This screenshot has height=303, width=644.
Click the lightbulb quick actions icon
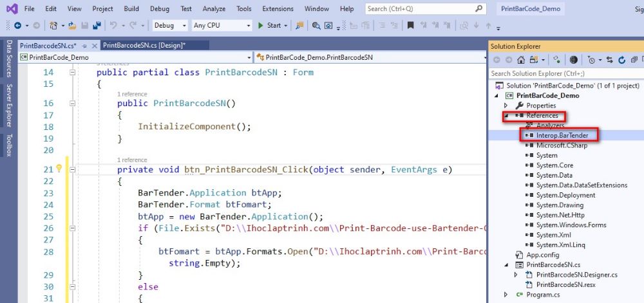click(59, 168)
